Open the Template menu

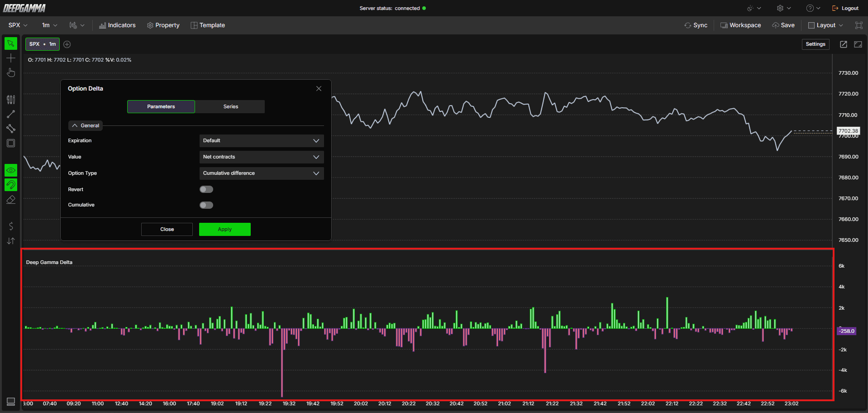click(208, 25)
